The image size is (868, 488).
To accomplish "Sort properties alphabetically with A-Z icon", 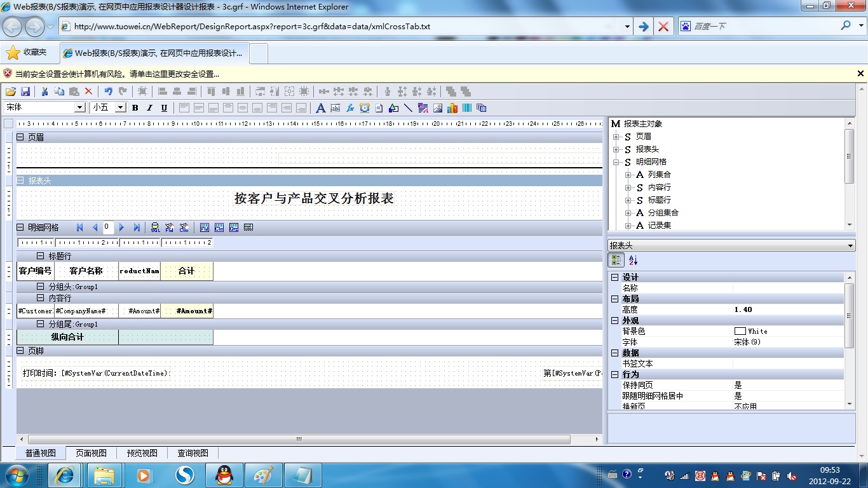I will (633, 260).
